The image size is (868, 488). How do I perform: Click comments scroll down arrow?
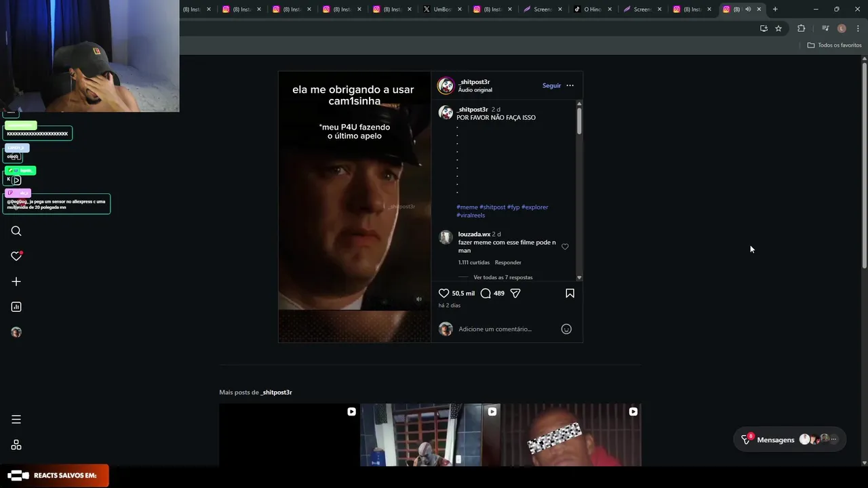[x=579, y=278]
